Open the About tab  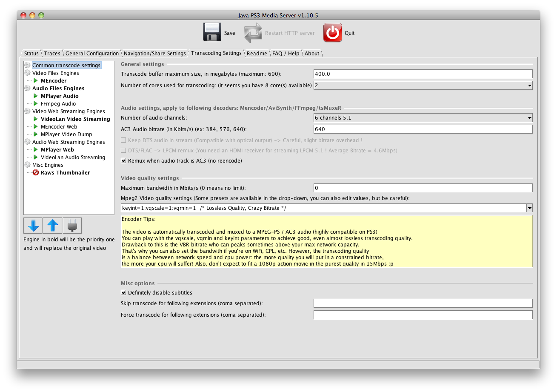[x=311, y=54]
